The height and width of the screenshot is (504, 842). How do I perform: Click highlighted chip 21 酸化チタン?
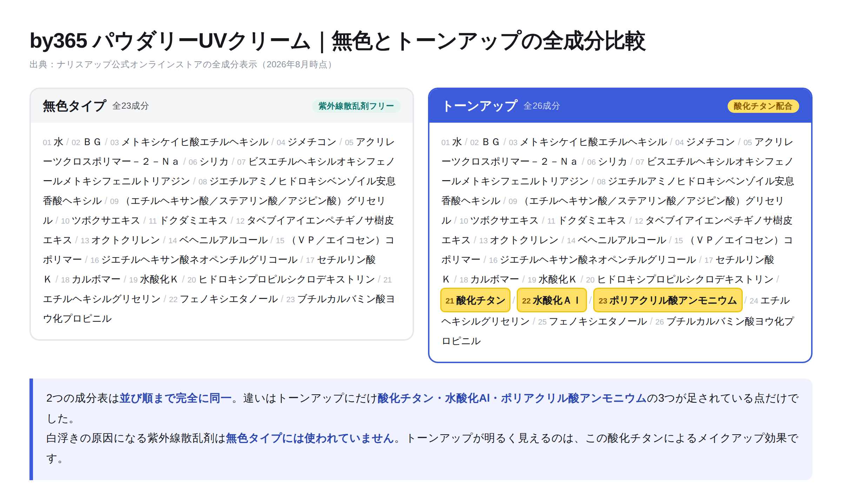(x=475, y=300)
